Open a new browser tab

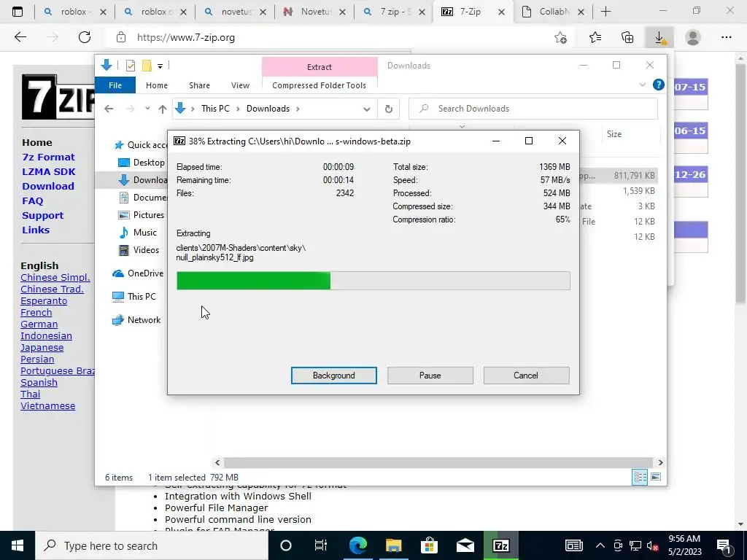[x=605, y=12]
